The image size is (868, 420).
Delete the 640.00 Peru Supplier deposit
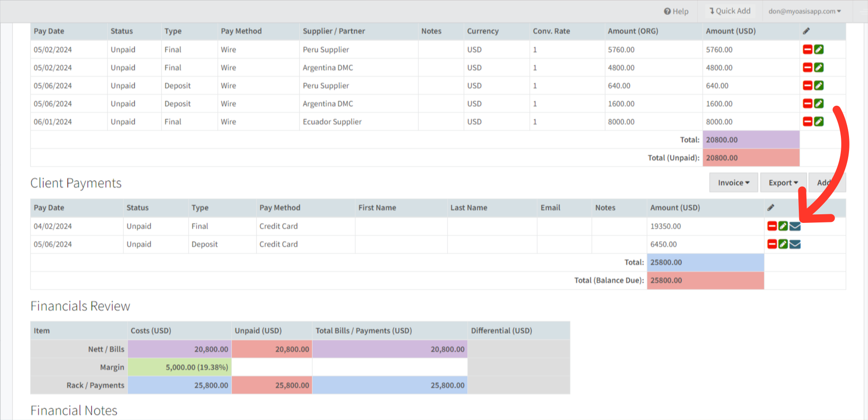pos(807,85)
